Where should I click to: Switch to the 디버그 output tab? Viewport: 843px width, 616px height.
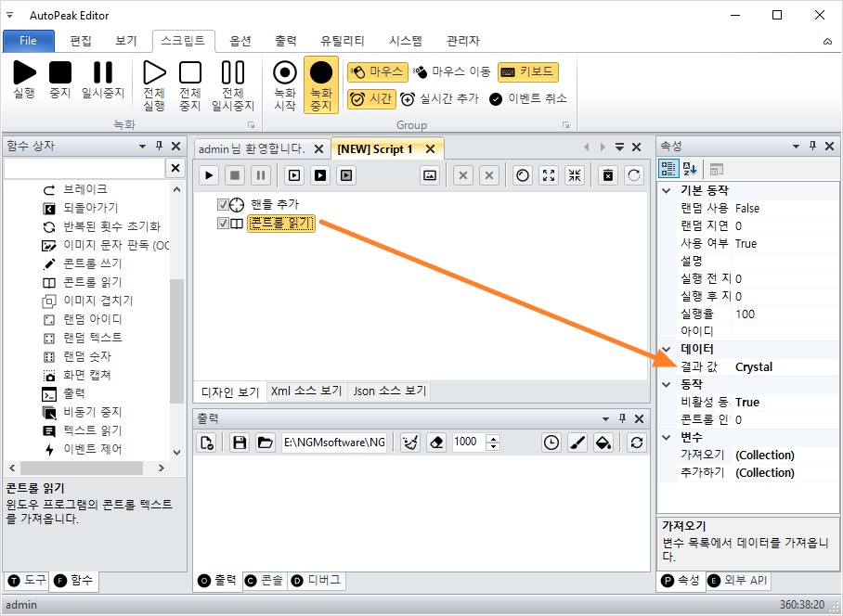coord(316,581)
